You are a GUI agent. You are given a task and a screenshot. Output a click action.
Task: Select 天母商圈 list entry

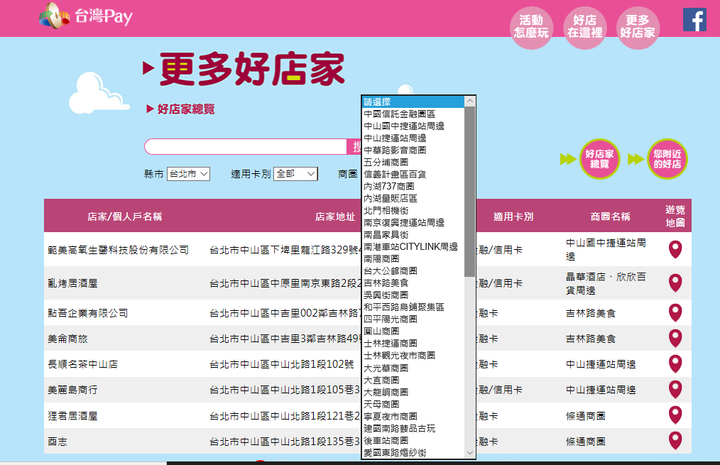(x=413, y=404)
